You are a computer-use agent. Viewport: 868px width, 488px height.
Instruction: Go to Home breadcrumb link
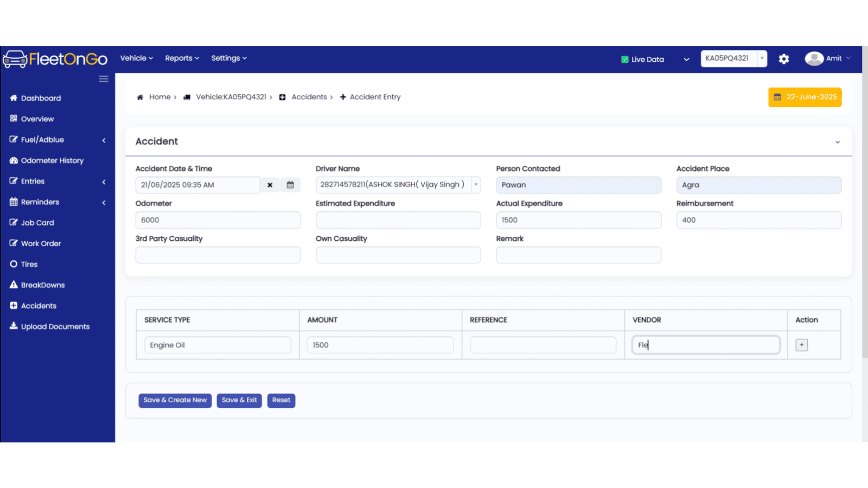click(x=159, y=97)
